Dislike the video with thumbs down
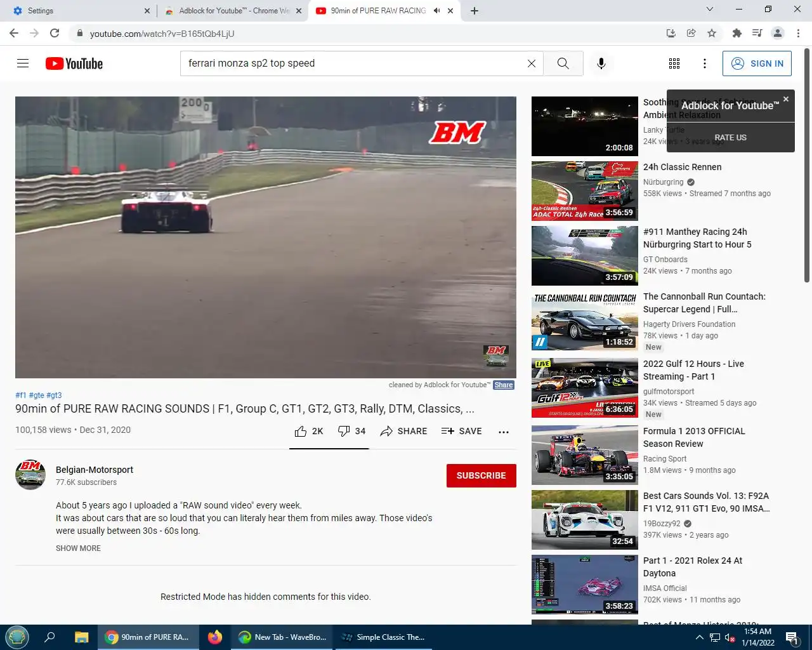The height and width of the screenshot is (650, 812). [x=351, y=431]
